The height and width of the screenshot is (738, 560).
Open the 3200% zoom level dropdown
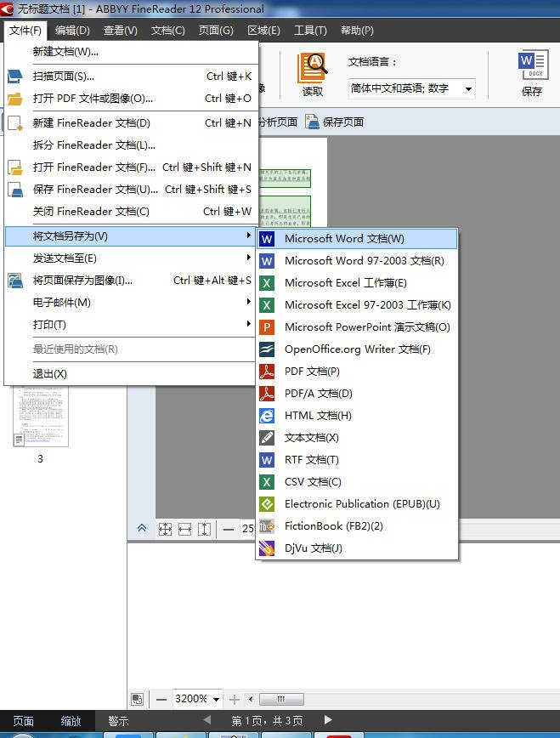tap(216, 699)
